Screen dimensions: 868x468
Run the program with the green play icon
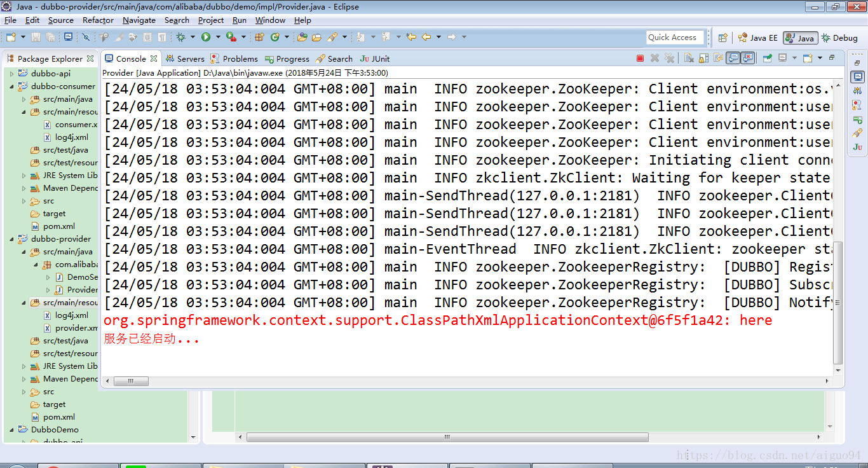coord(206,38)
